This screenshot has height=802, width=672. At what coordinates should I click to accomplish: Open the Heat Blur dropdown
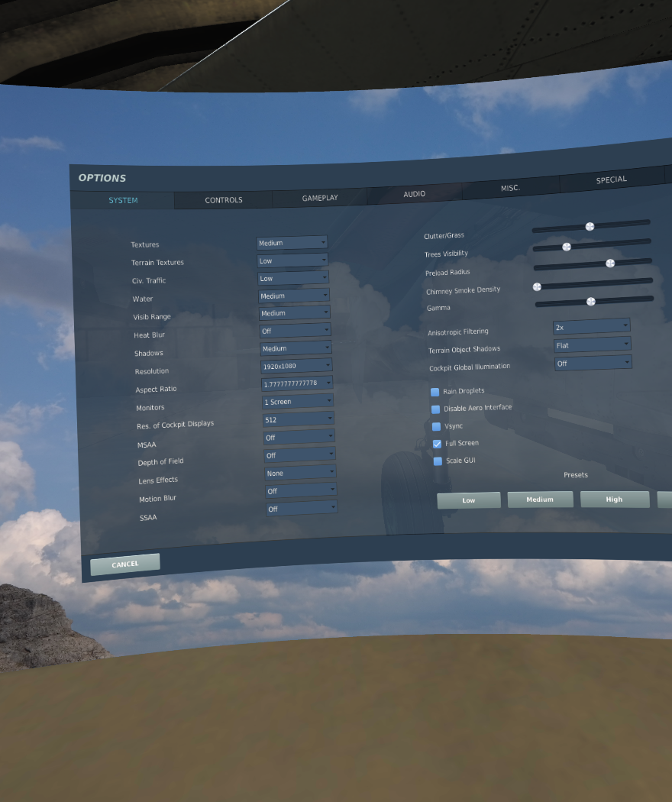point(295,331)
